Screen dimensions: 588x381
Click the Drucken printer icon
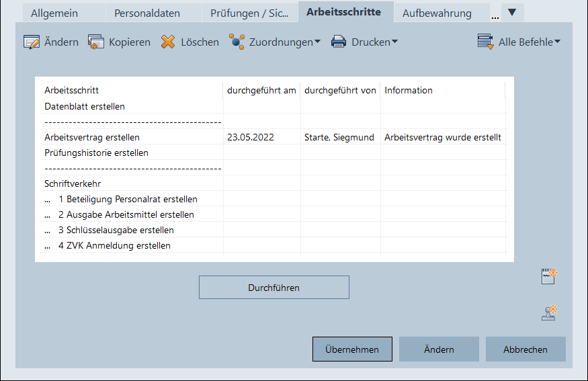339,42
